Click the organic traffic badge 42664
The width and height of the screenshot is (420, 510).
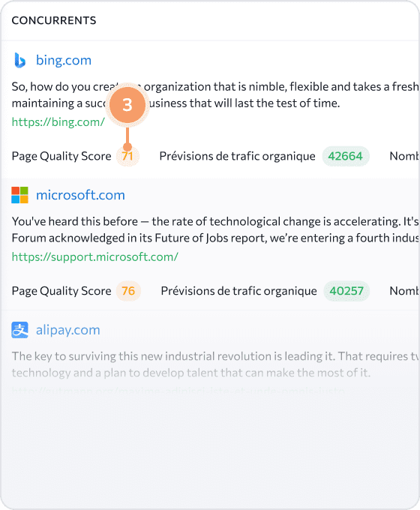[346, 157]
